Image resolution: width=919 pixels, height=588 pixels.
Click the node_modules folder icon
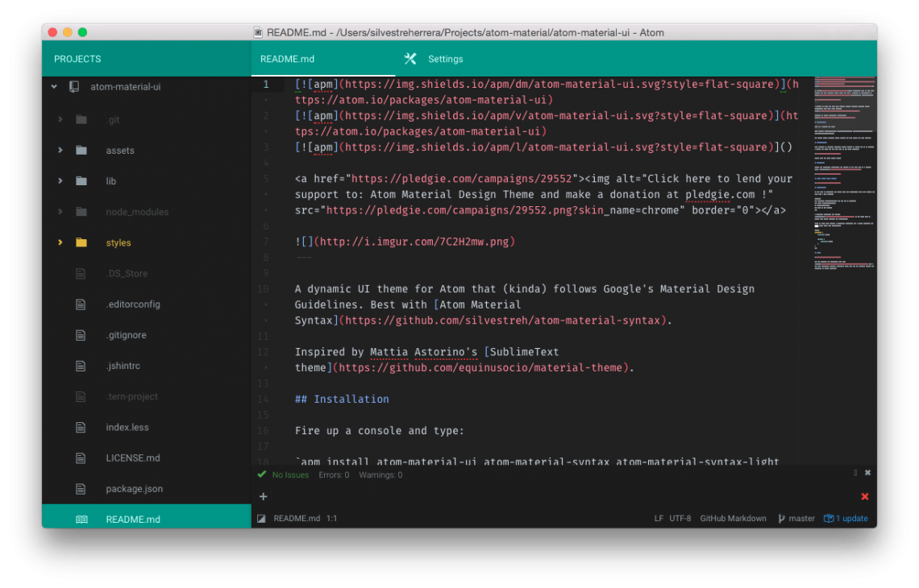click(x=81, y=212)
